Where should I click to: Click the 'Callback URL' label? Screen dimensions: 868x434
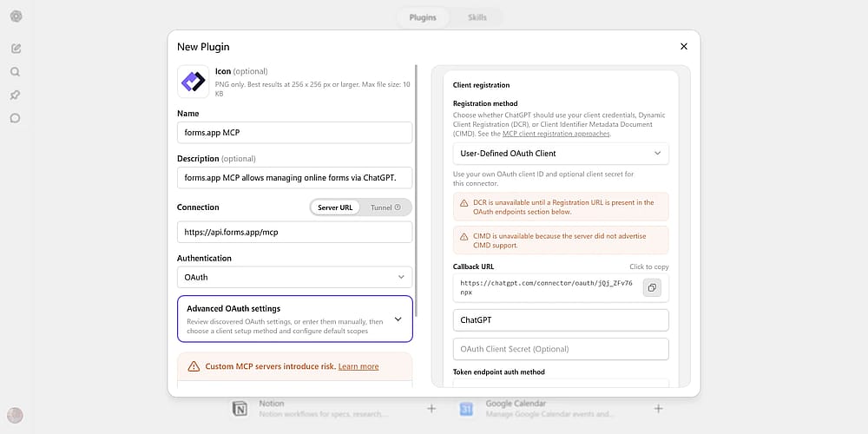click(473, 266)
